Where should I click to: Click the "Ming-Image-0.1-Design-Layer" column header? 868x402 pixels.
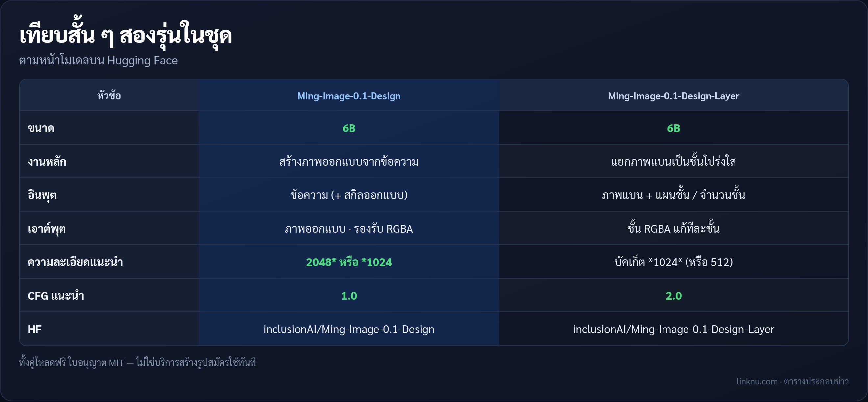pyautogui.click(x=674, y=96)
